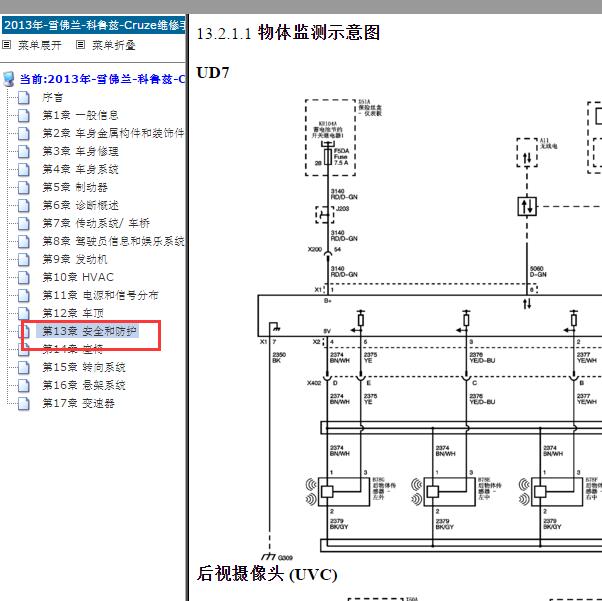The width and height of the screenshot is (602, 601).
Task: Open 第2章 车身金属构件和装饰件
Action: point(113,133)
